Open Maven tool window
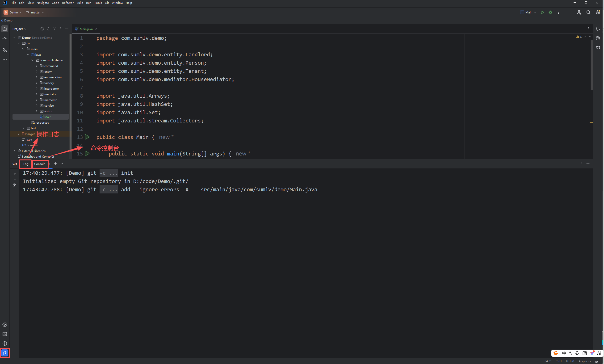The height and width of the screenshot is (364, 604). click(598, 48)
